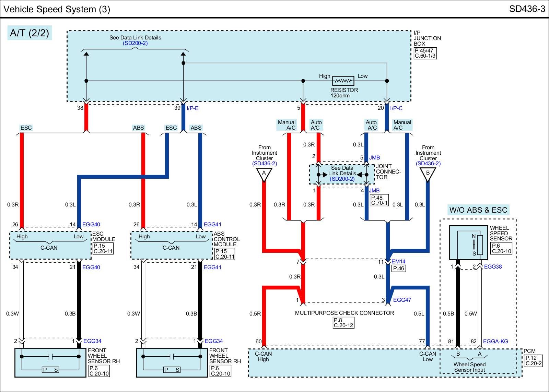Open SD200-2 link in I/P junction box
Screen dimensions: 549x392
tap(135, 43)
